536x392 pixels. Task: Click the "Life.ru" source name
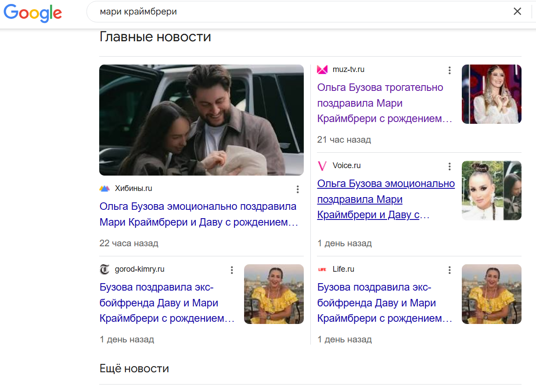point(343,270)
